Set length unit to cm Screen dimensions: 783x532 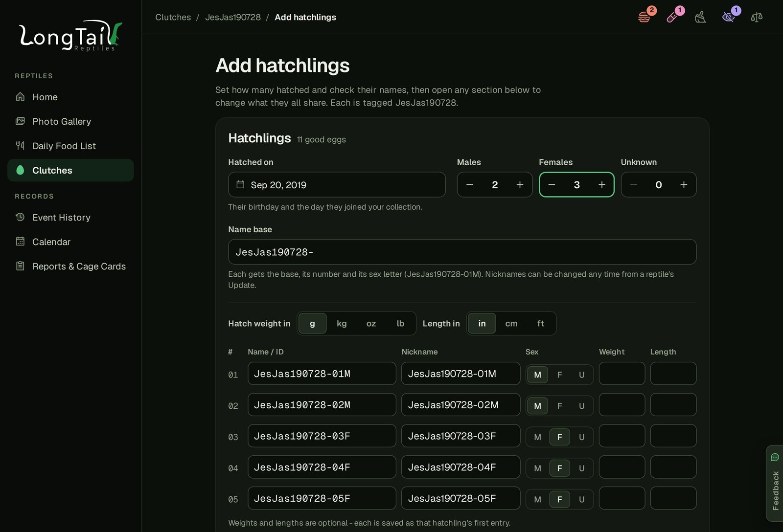[511, 323]
